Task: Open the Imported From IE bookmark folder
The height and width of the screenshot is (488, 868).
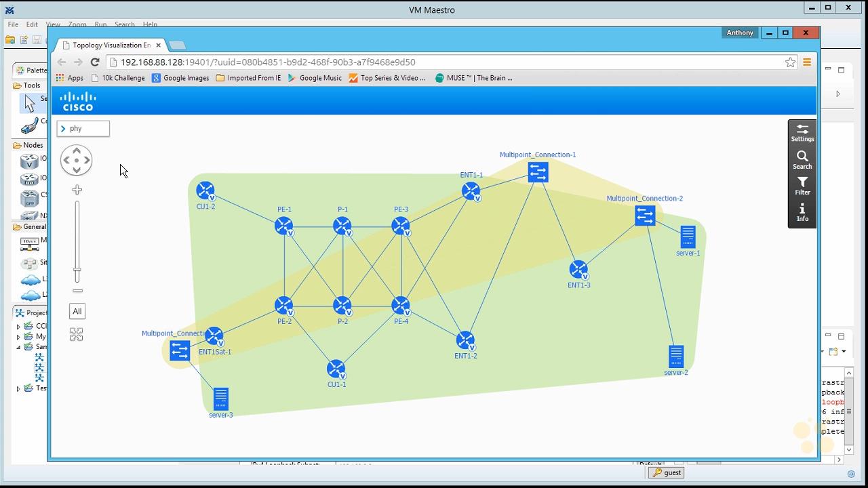Action: point(248,78)
